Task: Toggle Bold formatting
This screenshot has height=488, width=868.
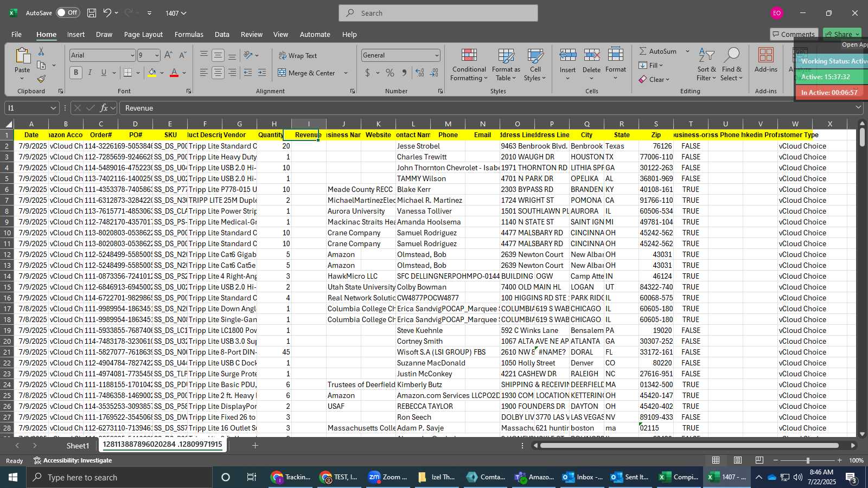Action: [x=76, y=73]
